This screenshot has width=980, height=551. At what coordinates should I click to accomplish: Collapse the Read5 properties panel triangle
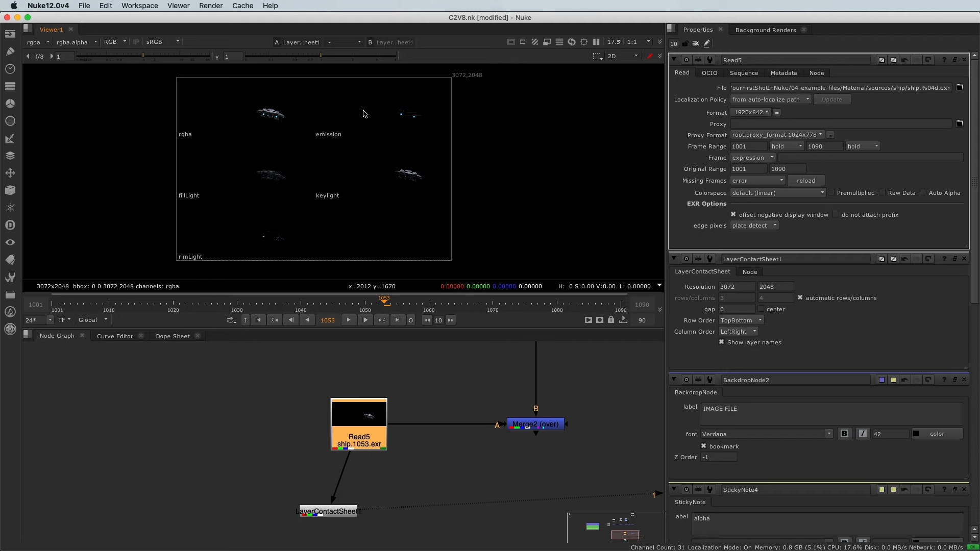pyautogui.click(x=674, y=60)
